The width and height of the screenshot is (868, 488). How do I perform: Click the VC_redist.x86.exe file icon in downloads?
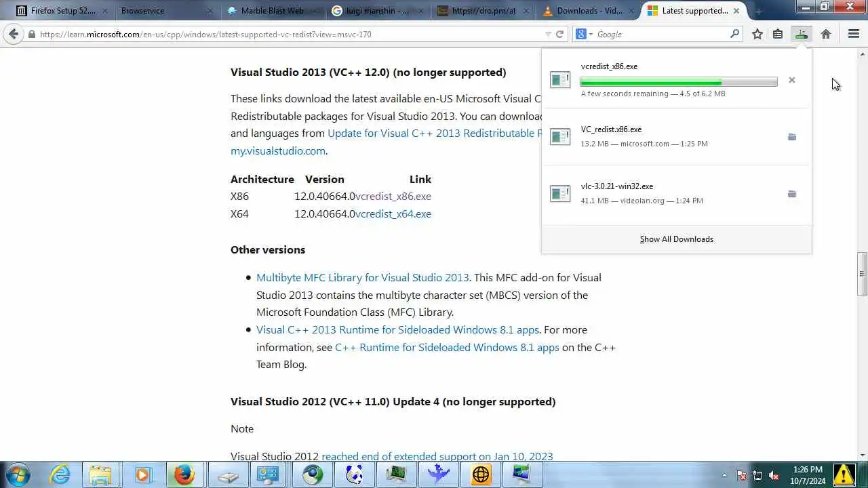[560, 137]
